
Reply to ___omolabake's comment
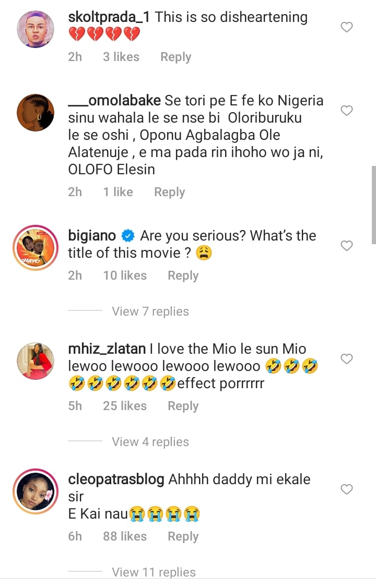[169, 192]
